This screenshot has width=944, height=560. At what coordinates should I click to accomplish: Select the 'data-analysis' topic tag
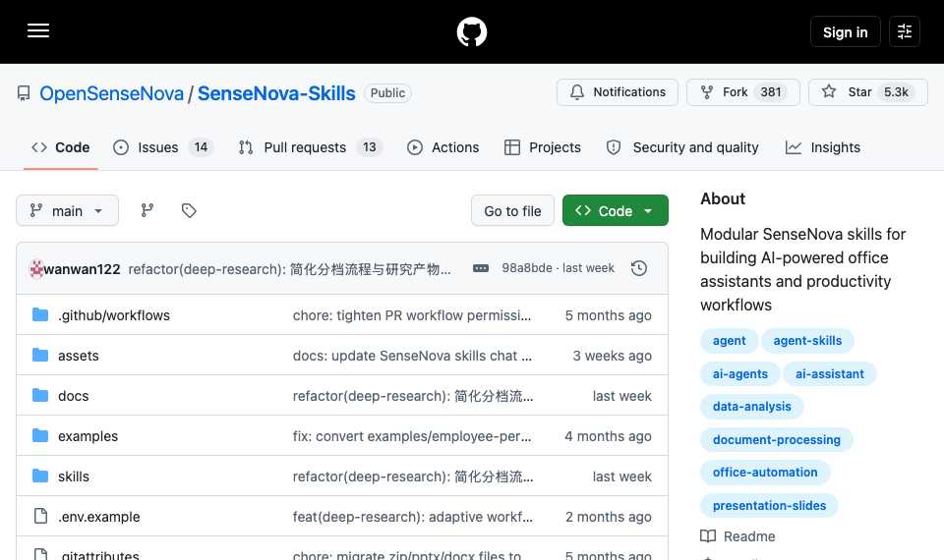(x=752, y=407)
